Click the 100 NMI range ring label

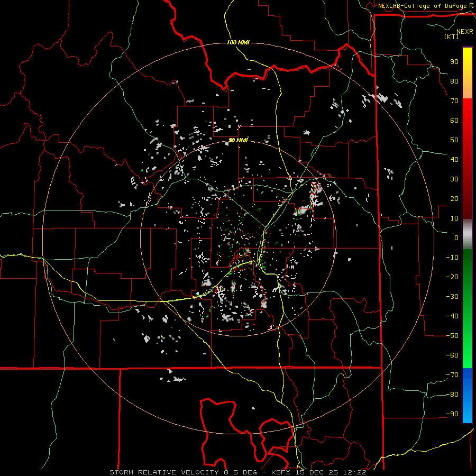coord(238,42)
